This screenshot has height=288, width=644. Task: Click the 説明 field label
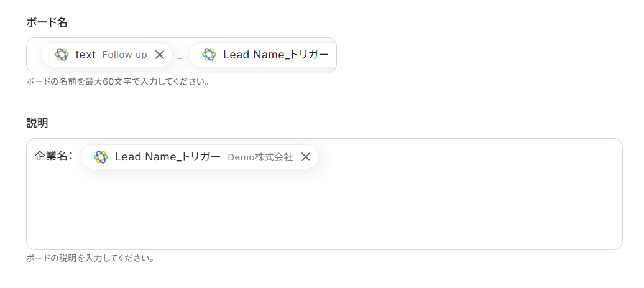pyautogui.click(x=37, y=123)
